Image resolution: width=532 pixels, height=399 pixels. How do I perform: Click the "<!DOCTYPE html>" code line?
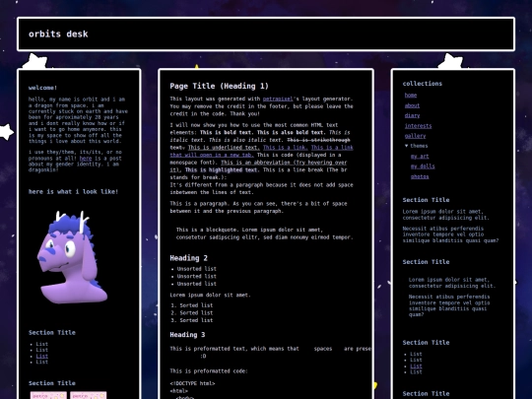click(x=192, y=383)
